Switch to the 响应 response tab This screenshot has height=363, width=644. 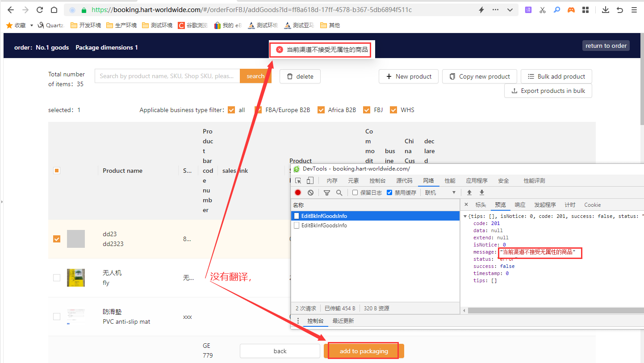(x=520, y=205)
